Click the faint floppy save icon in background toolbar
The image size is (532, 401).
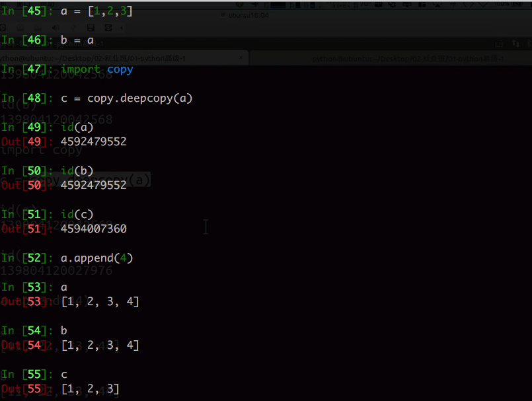point(91,28)
